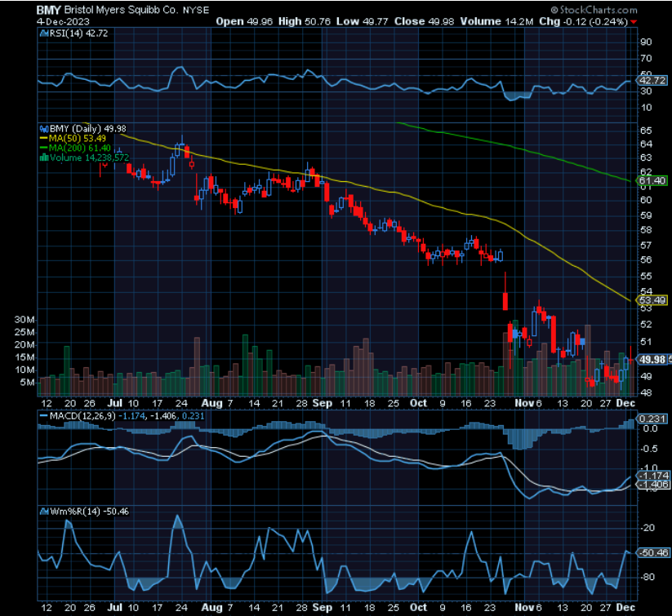
Task: Click the 61.40 MA(200) price tag
Action: (653, 179)
